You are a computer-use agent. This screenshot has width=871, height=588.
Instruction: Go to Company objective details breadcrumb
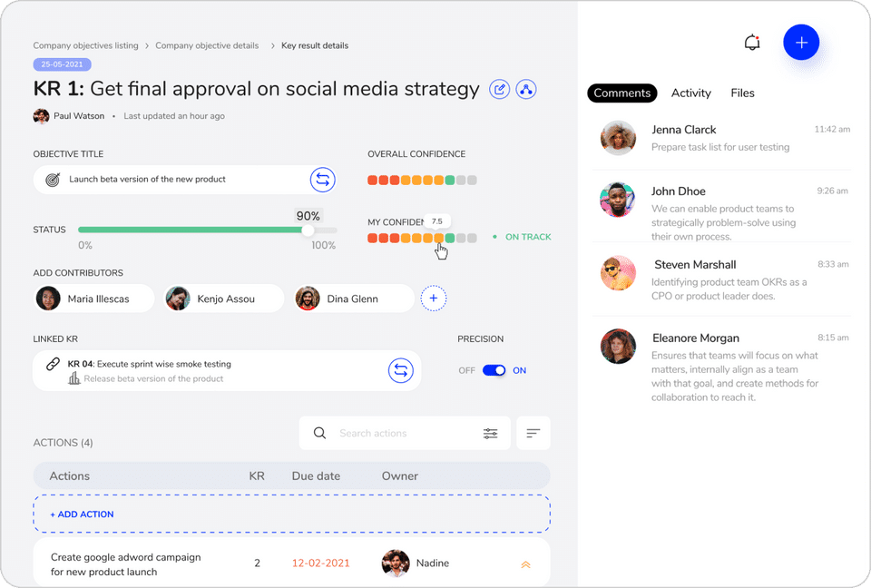pyautogui.click(x=207, y=45)
